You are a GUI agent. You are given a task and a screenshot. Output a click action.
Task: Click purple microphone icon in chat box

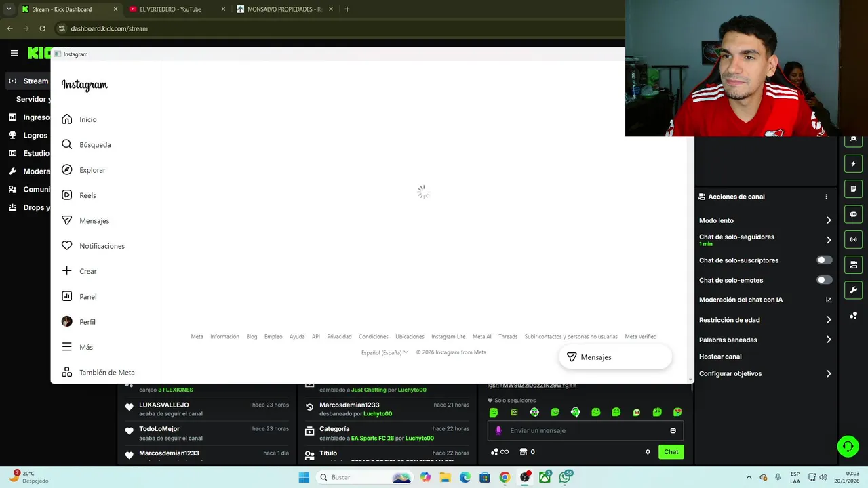(498, 430)
